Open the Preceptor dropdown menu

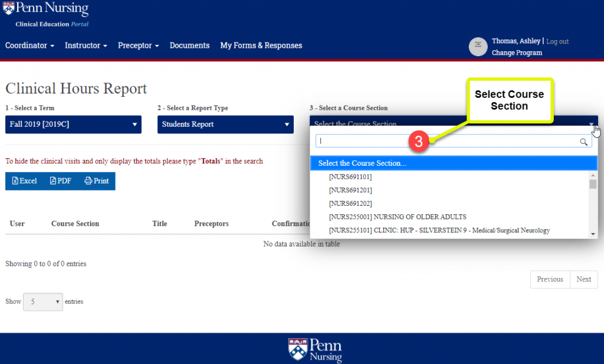click(138, 45)
